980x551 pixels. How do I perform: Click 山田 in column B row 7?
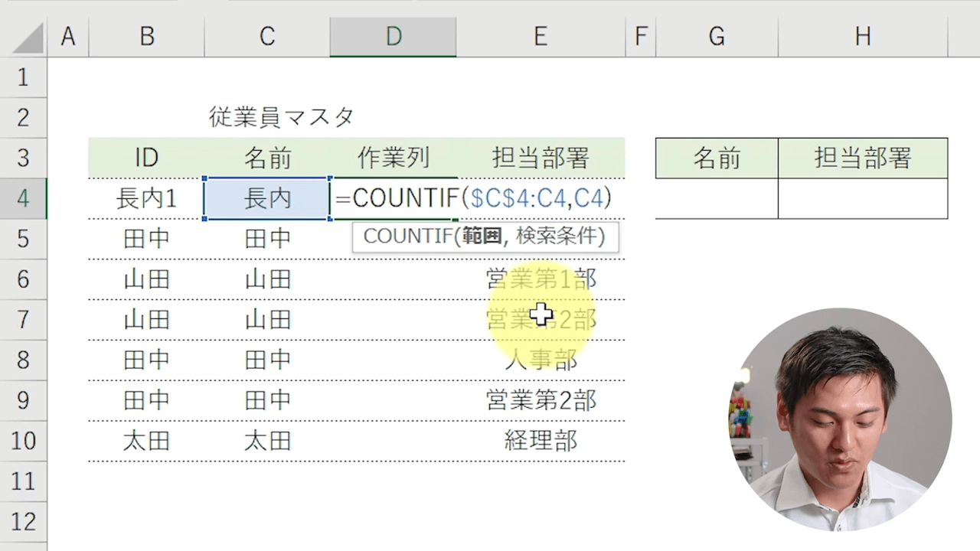click(x=147, y=320)
